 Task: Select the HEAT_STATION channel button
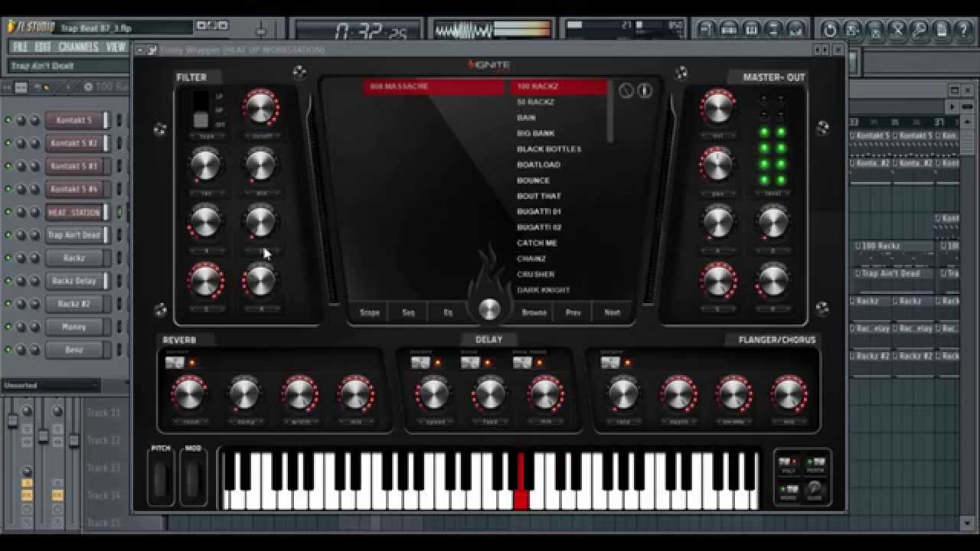pos(73,212)
